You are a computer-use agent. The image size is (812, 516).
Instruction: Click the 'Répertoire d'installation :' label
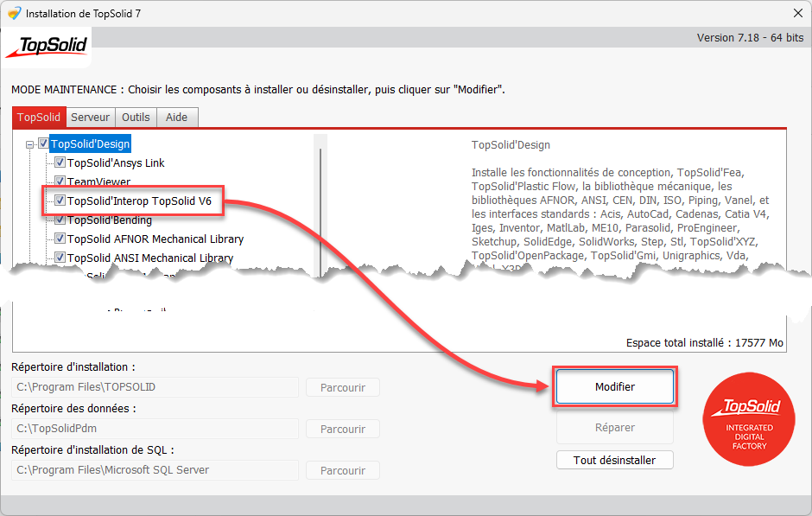73,366
